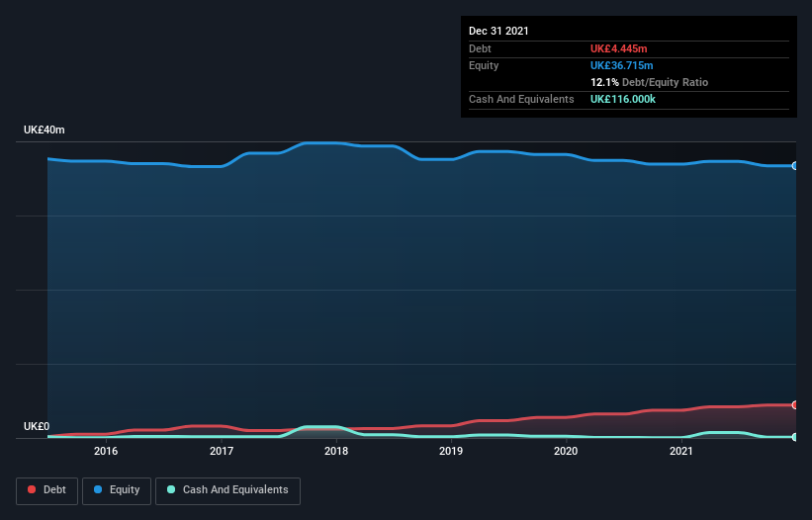Click the Dec 31 2021 tooltip date
This screenshot has height=520, width=812.
pyautogui.click(x=498, y=31)
